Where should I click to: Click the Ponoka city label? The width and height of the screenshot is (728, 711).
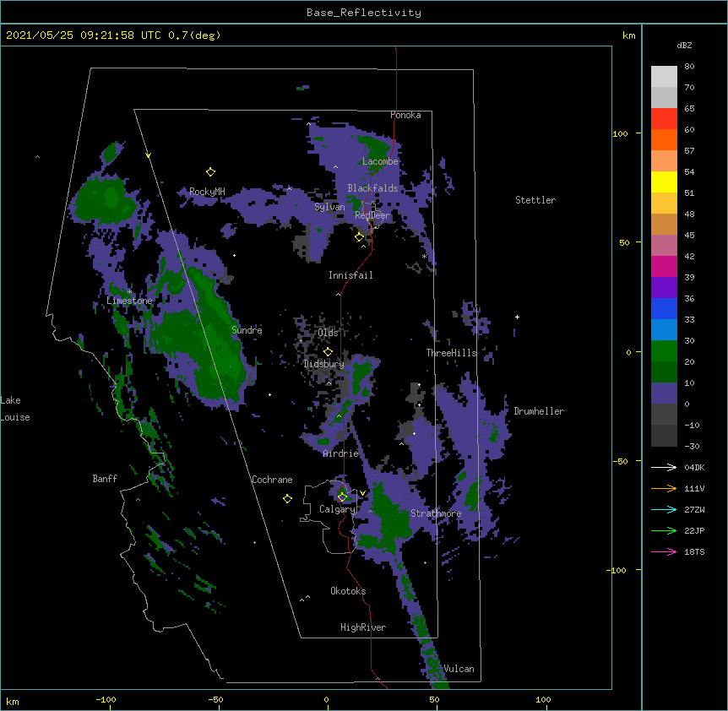click(405, 115)
